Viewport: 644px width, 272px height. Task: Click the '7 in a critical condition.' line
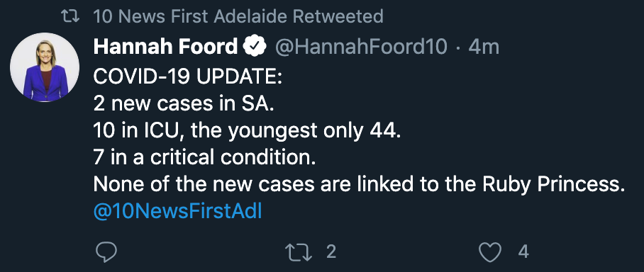pos(204,157)
